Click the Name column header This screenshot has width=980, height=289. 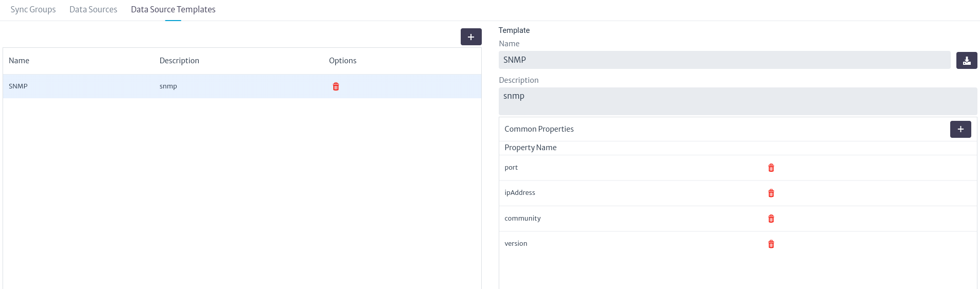tap(19, 61)
